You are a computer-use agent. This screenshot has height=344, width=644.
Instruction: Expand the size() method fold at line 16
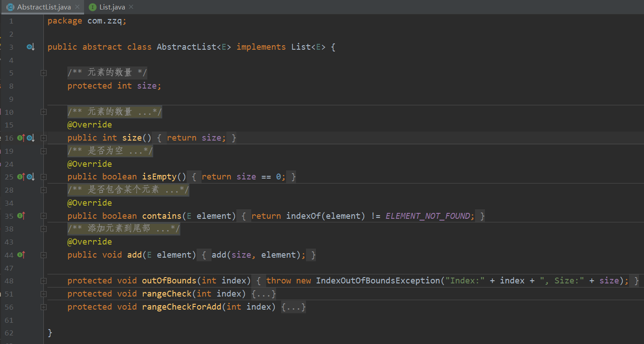pyautogui.click(x=43, y=138)
